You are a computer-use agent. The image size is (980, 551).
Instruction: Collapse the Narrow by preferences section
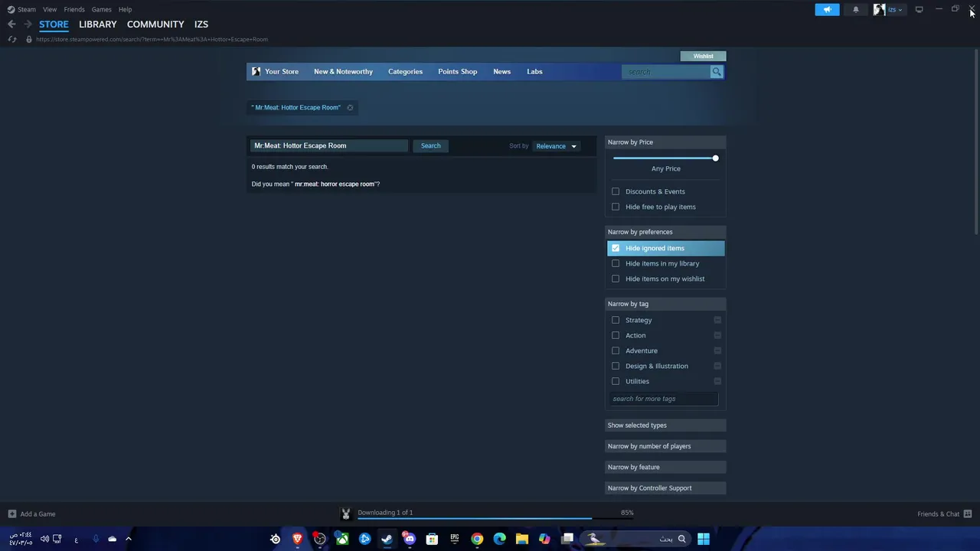tap(665, 232)
